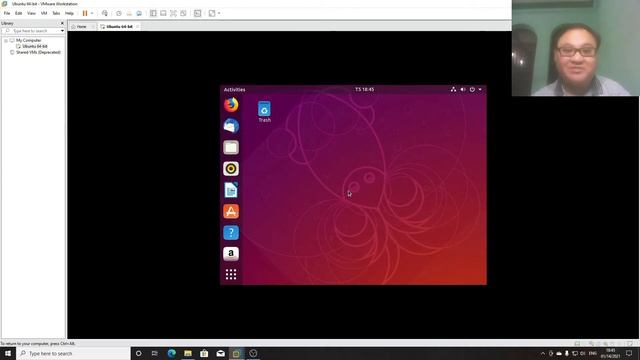Viewport: 640px width, 360px height.
Task: Open Activities in the Ubuntu top bar
Action: pos(234,89)
